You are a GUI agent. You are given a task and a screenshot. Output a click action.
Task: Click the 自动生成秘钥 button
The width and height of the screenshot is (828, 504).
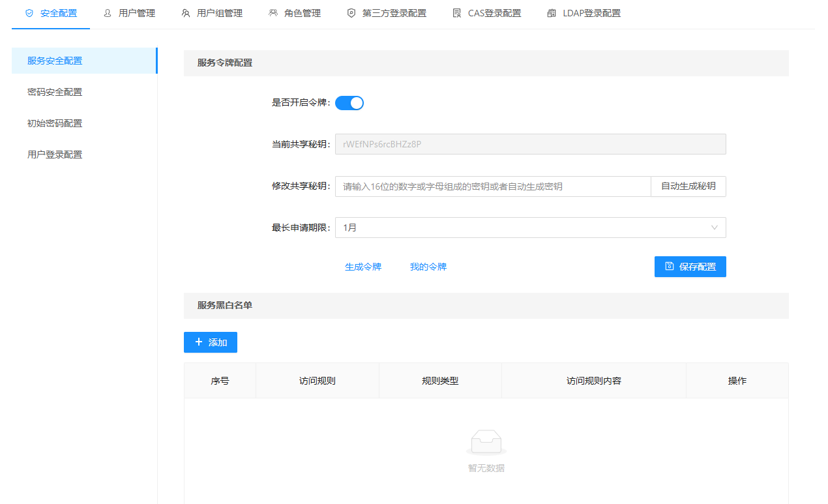pyautogui.click(x=688, y=186)
